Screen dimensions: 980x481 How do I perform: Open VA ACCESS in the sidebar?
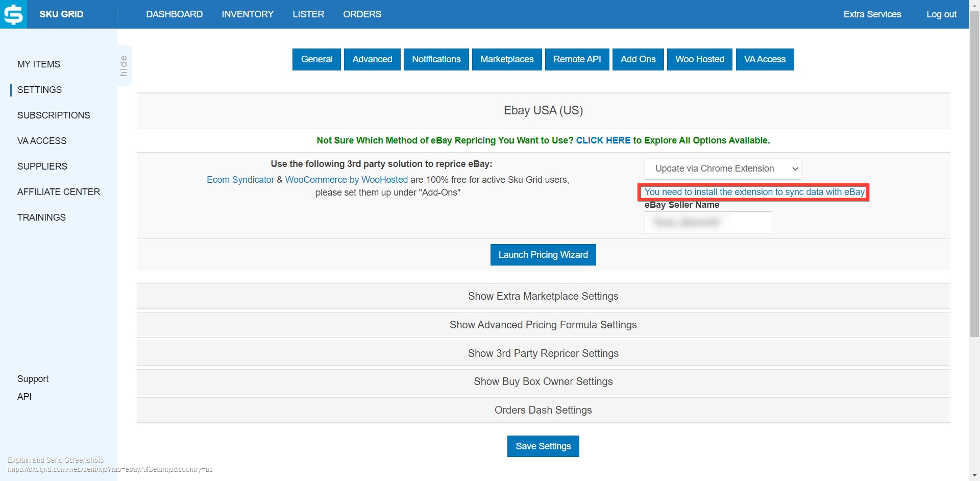click(42, 141)
